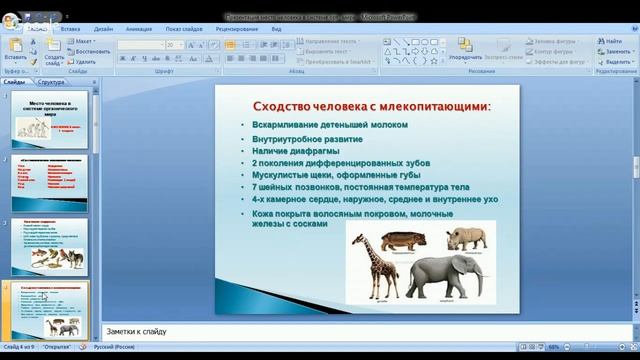This screenshot has width=640, height=360.
Task: Open the Slide Show (Показ слайдов) ribbon tab
Action: tap(184, 29)
